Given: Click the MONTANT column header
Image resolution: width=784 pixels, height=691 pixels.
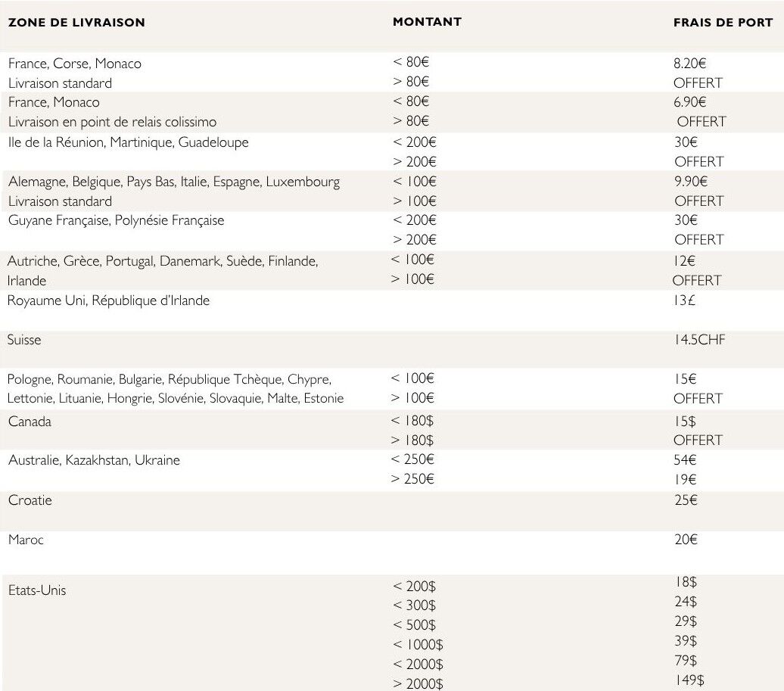Looking at the screenshot, I should (x=427, y=22).
